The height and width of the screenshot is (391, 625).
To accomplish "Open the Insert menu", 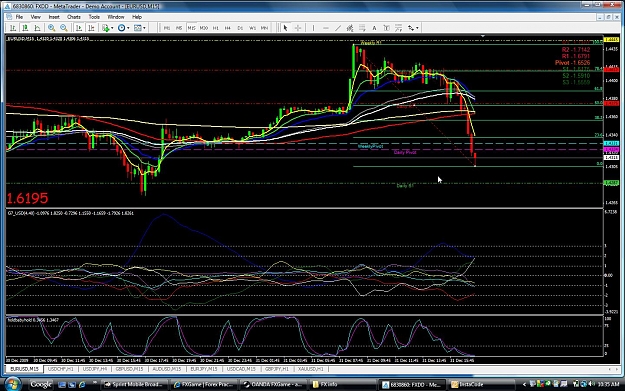I will coord(54,17).
